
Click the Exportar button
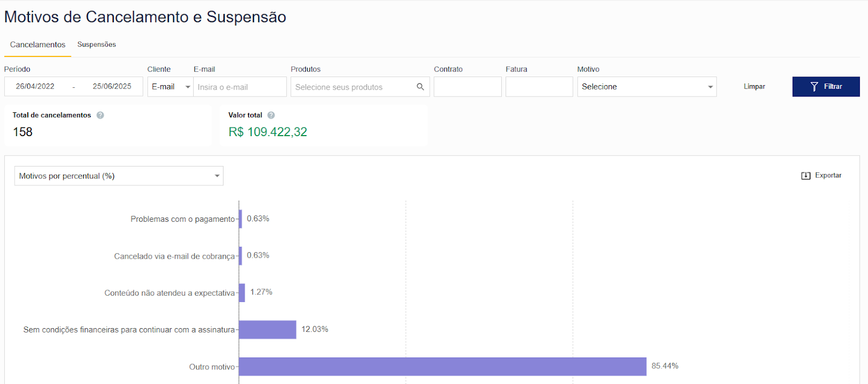(821, 176)
